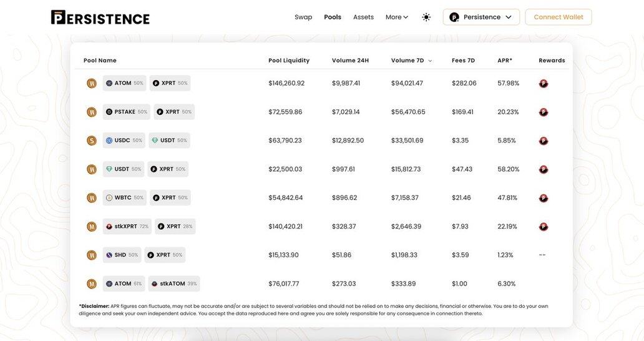This screenshot has width=644, height=341.
Task: Open the Persistence network dropdown
Action: pyautogui.click(x=481, y=17)
